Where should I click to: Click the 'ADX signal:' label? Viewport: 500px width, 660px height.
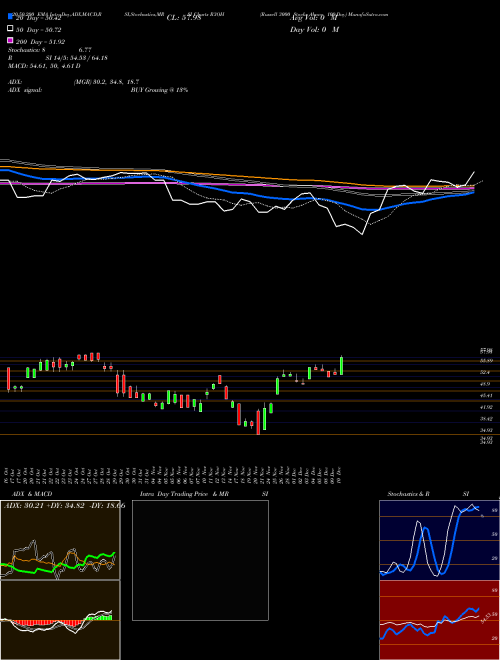coord(25,90)
